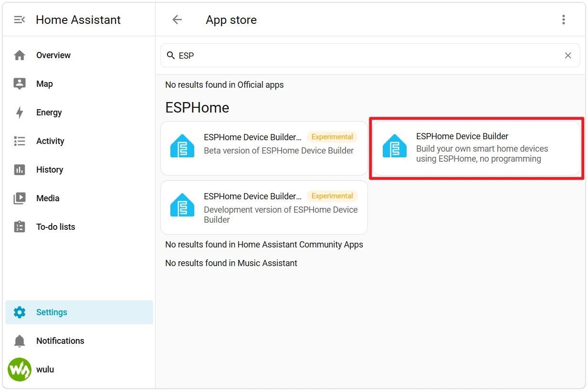Open the History page

click(79, 170)
